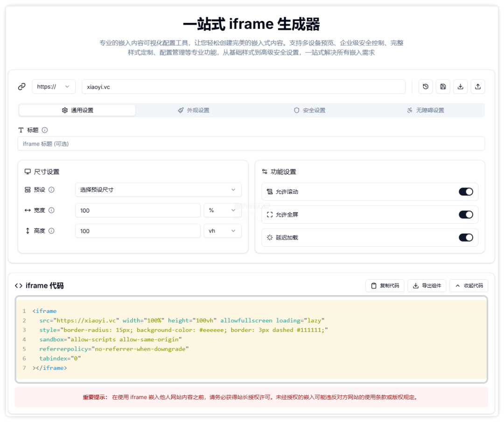Click the monitor icon beside 尺寸设置
This screenshot has width=504, height=422.
(28, 172)
